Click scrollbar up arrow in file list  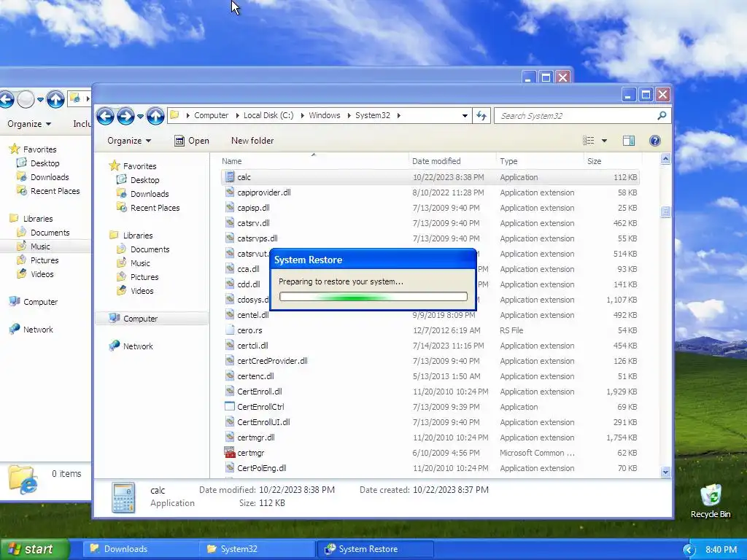pos(665,159)
